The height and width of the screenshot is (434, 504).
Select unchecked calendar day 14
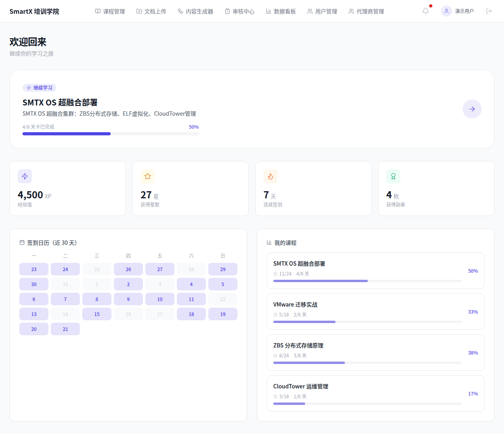coord(65,314)
